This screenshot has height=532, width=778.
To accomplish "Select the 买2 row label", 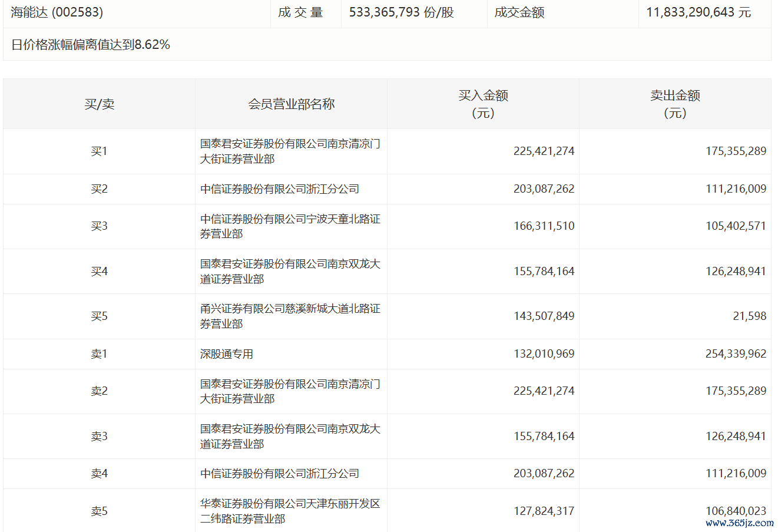I will tap(100, 189).
